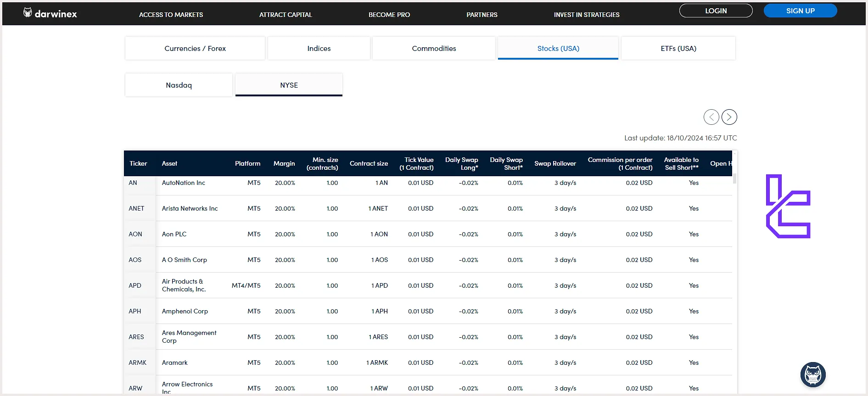This screenshot has width=868, height=396.
Task: Click the ARES ticker cell
Action: point(136,337)
